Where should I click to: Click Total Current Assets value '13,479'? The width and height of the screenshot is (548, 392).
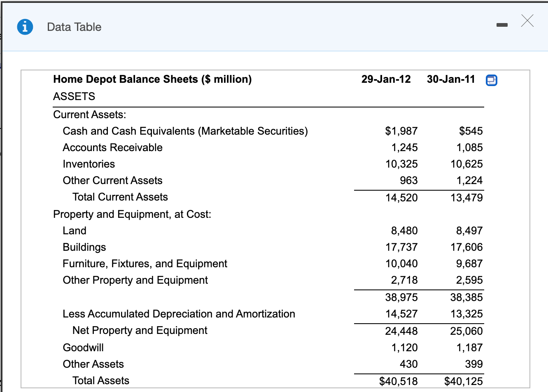(x=466, y=198)
